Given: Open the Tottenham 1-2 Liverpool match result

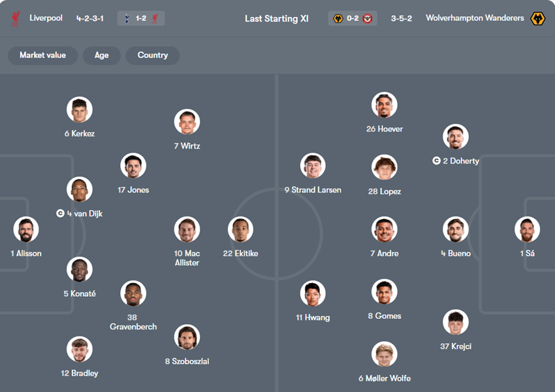Looking at the screenshot, I should tap(141, 18).
